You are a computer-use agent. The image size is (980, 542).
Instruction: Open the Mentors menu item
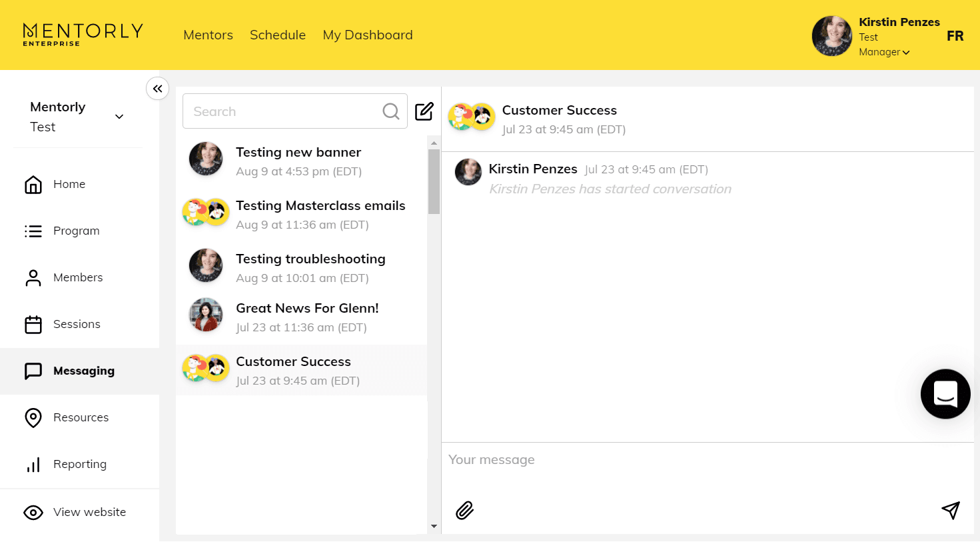click(x=208, y=35)
